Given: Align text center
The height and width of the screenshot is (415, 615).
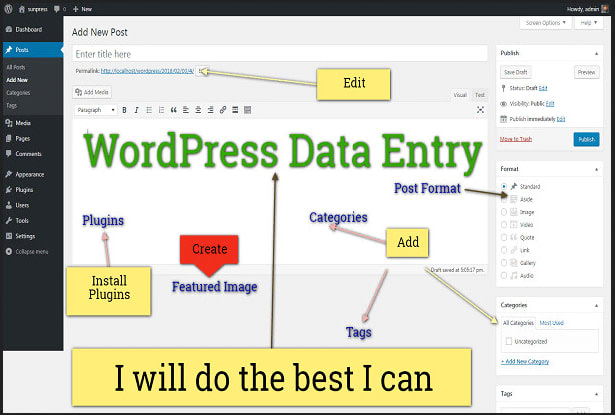Looking at the screenshot, I should point(198,110).
